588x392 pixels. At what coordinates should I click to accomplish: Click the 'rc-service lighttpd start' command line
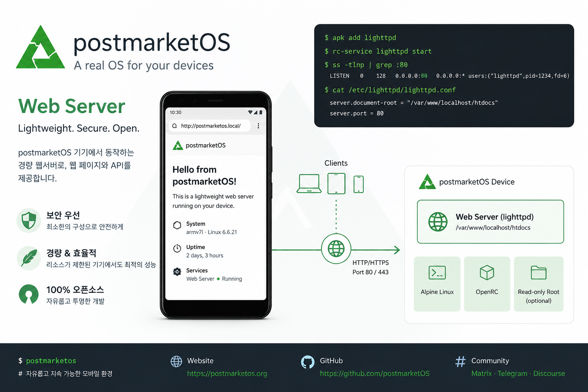[x=378, y=51]
